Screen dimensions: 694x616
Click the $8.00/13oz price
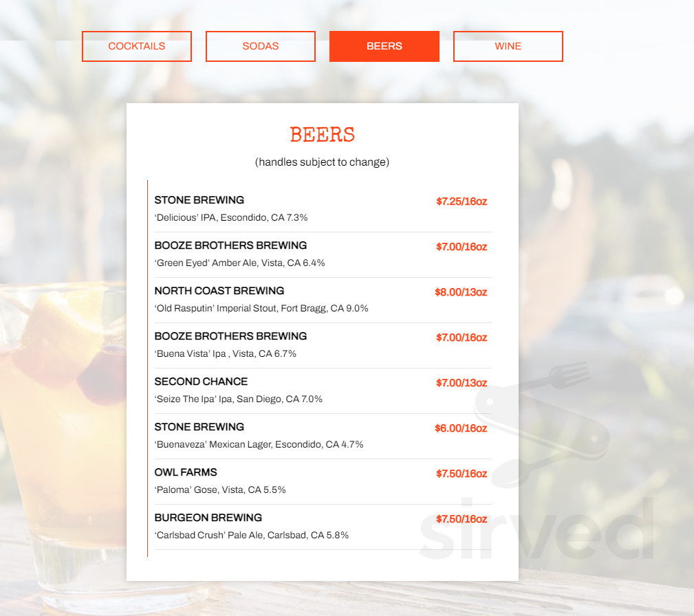(x=461, y=292)
